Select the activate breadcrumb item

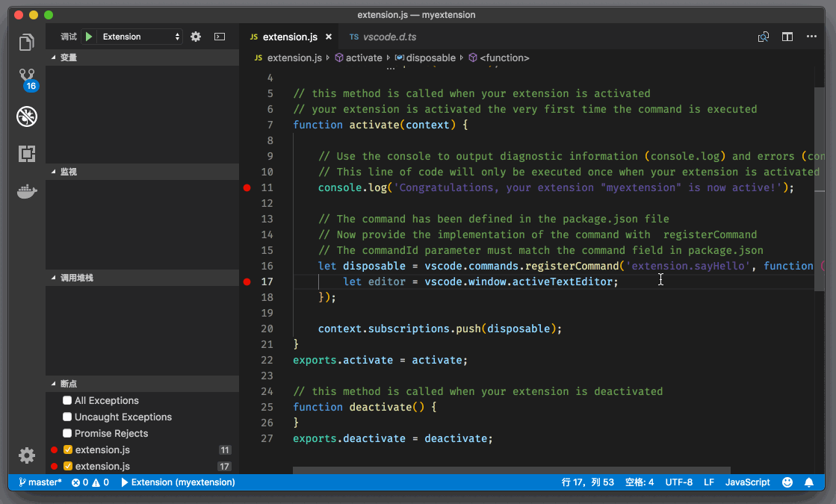point(363,57)
